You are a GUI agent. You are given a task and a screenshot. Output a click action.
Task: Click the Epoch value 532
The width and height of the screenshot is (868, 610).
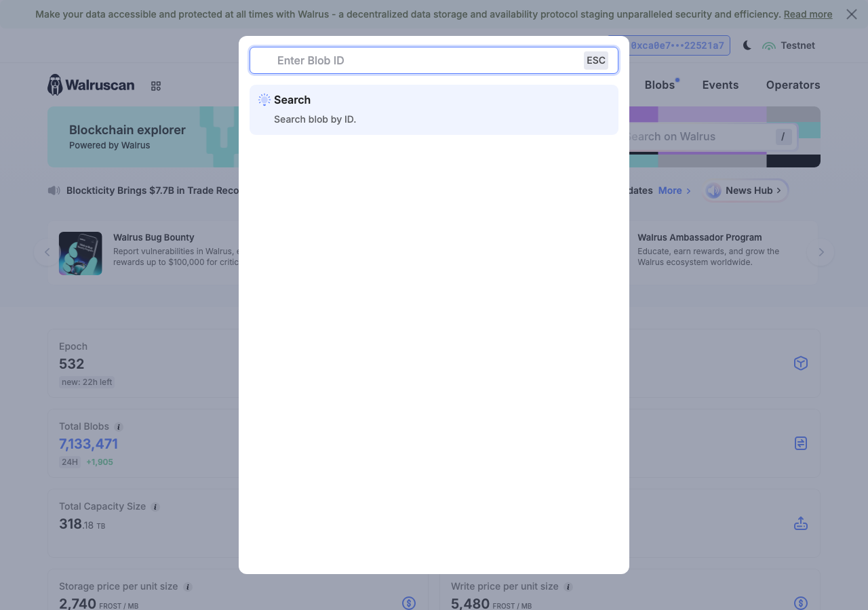72,364
